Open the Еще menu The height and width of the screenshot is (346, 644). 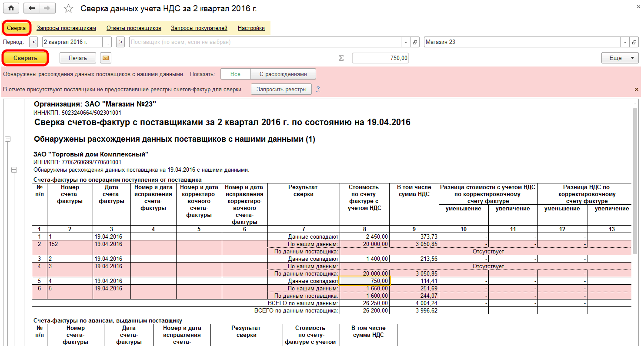coord(620,58)
